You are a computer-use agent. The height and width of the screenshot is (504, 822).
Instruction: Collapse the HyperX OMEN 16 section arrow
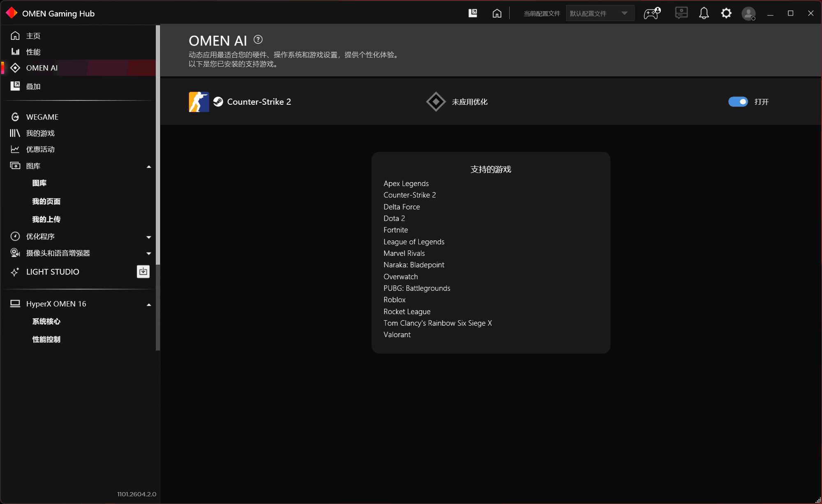[x=149, y=304]
